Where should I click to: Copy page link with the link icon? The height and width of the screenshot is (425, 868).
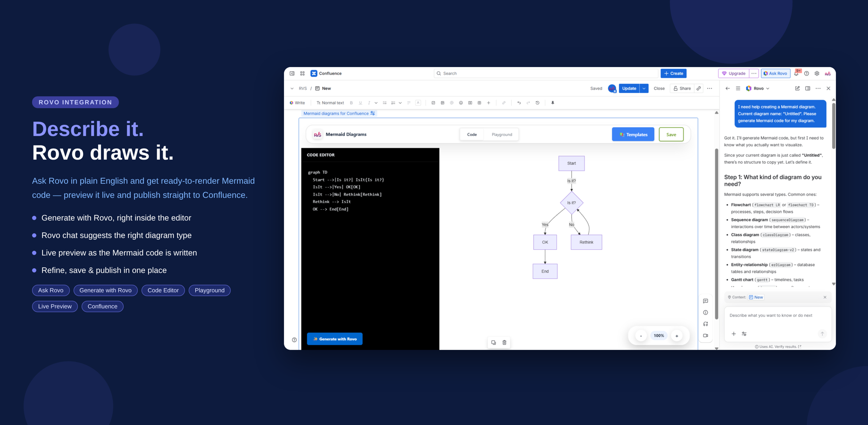point(699,88)
